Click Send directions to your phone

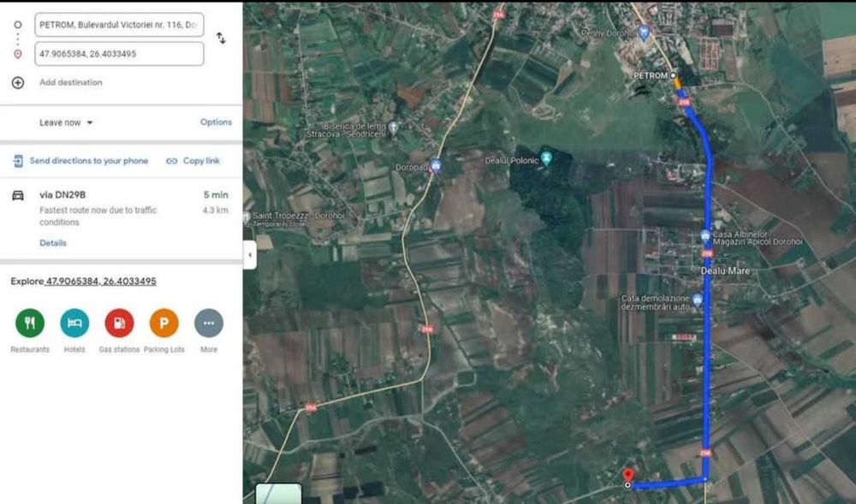(x=89, y=161)
